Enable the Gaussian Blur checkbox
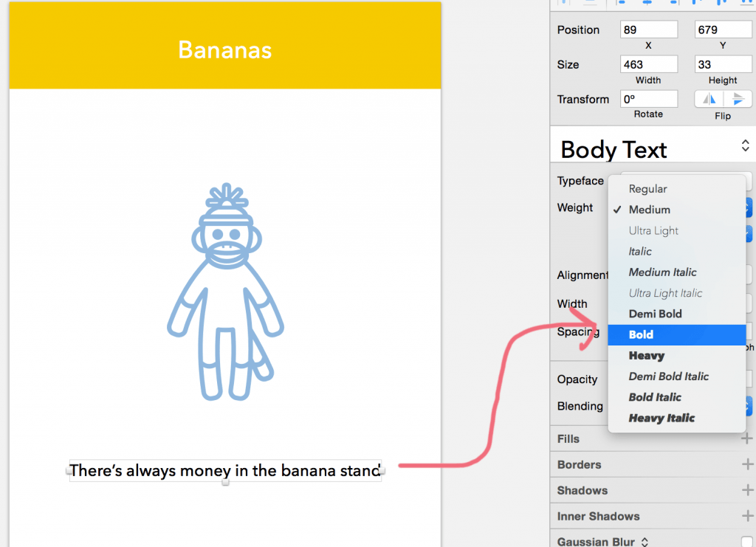The width and height of the screenshot is (756, 547). [x=747, y=542]
